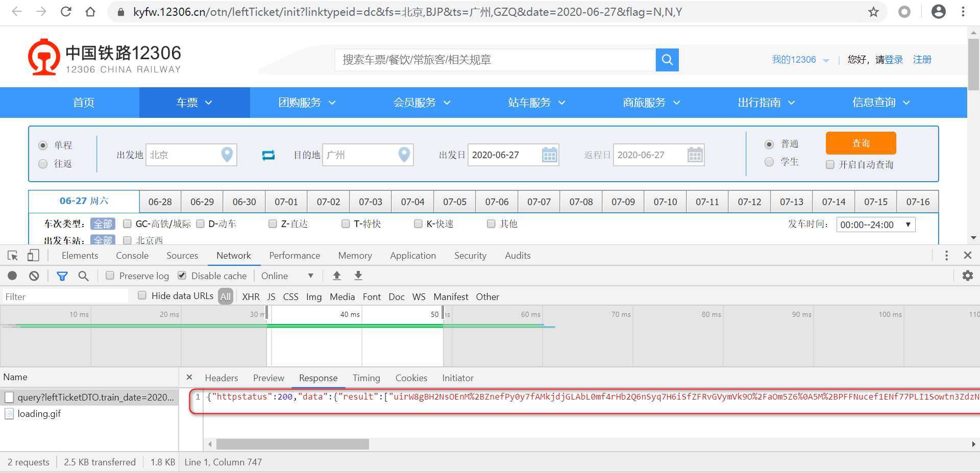Open the return date calendar icon
The image size is (980, 473).
(x=695, y=155)
